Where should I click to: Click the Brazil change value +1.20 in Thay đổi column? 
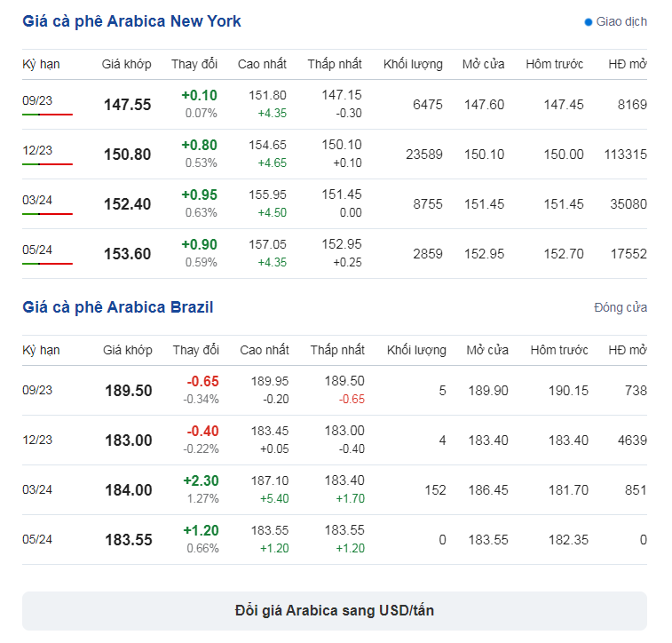pos(201,530)
